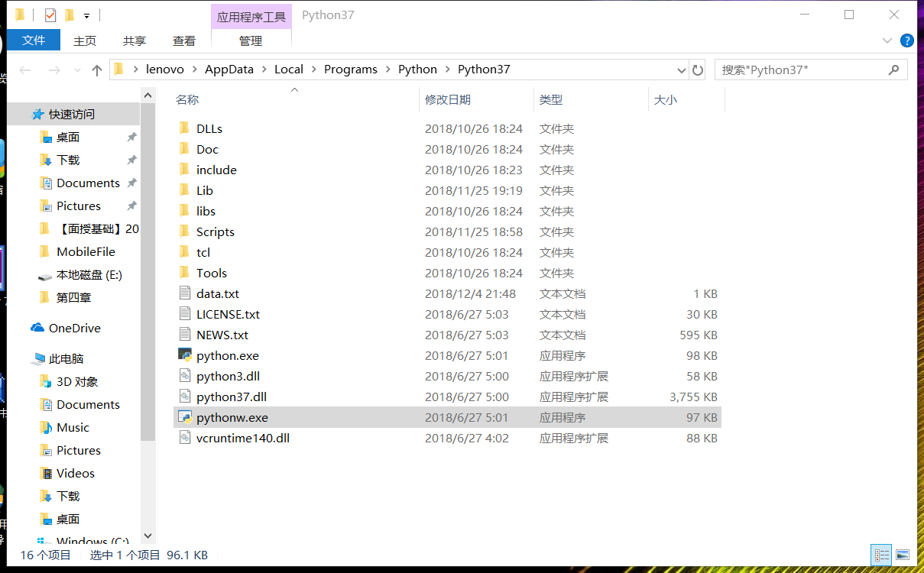924x573 pixels.
Task: Click the python3.dll file icon
Action: [x=184, y=376]
